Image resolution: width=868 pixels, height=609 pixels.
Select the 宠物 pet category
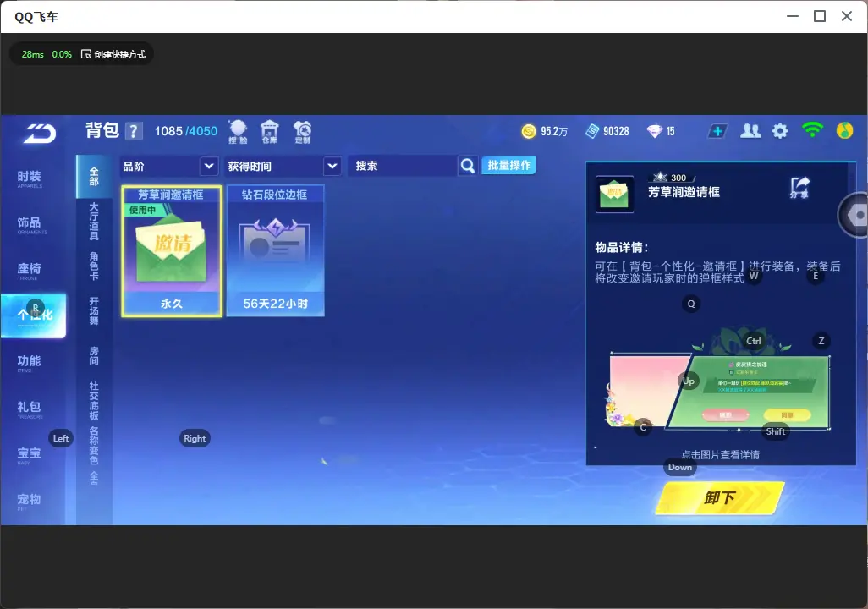click(30, 501)
